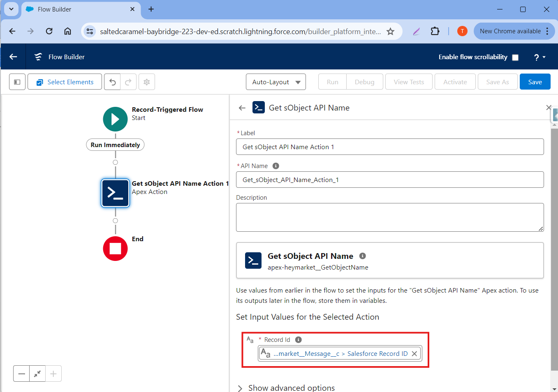Viewport: 558px width, 392px height.
Task: Open the browser home page
Action: pyautogui.click(x=68, y=31)
